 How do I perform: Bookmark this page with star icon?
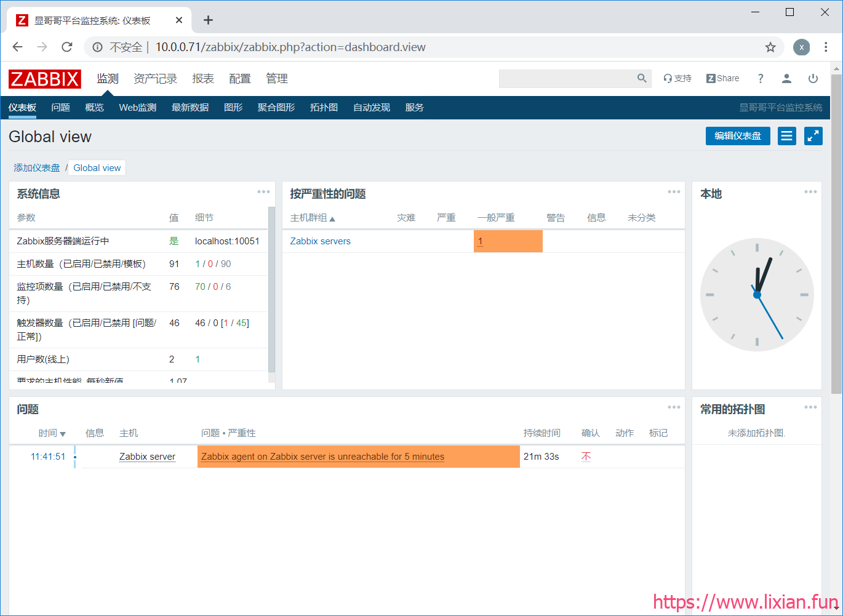point(770,47)
